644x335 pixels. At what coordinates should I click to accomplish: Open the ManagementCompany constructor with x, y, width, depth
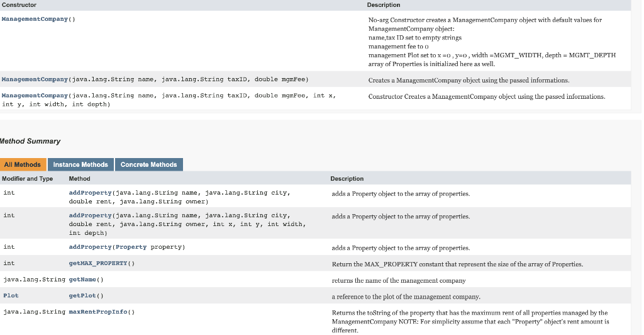(35, 95)
